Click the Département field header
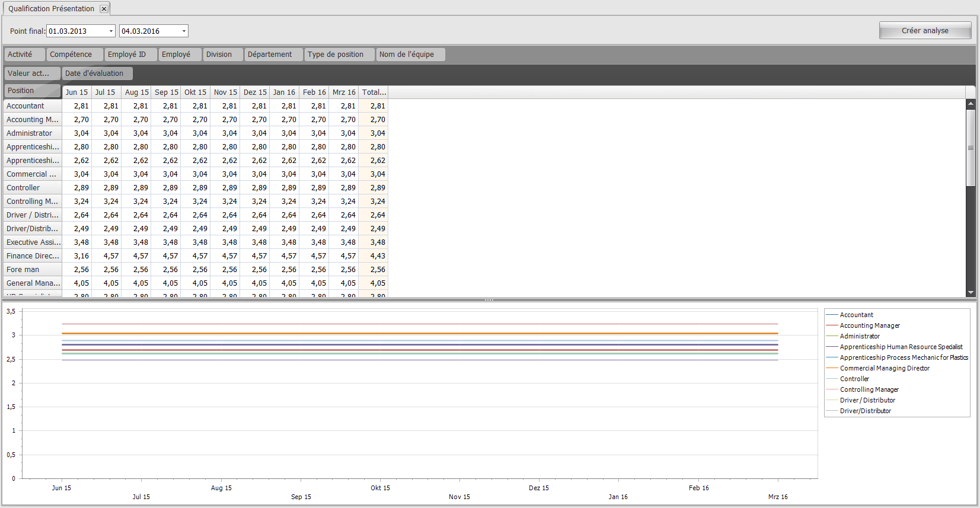The image size is (980, 508). (x=273, y=55)
